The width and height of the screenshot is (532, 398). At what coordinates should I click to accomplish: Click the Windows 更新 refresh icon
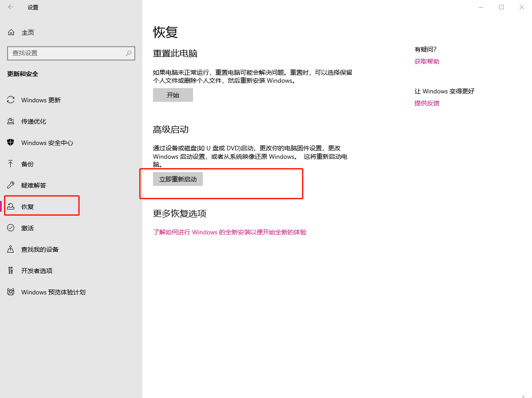[11, 100]
